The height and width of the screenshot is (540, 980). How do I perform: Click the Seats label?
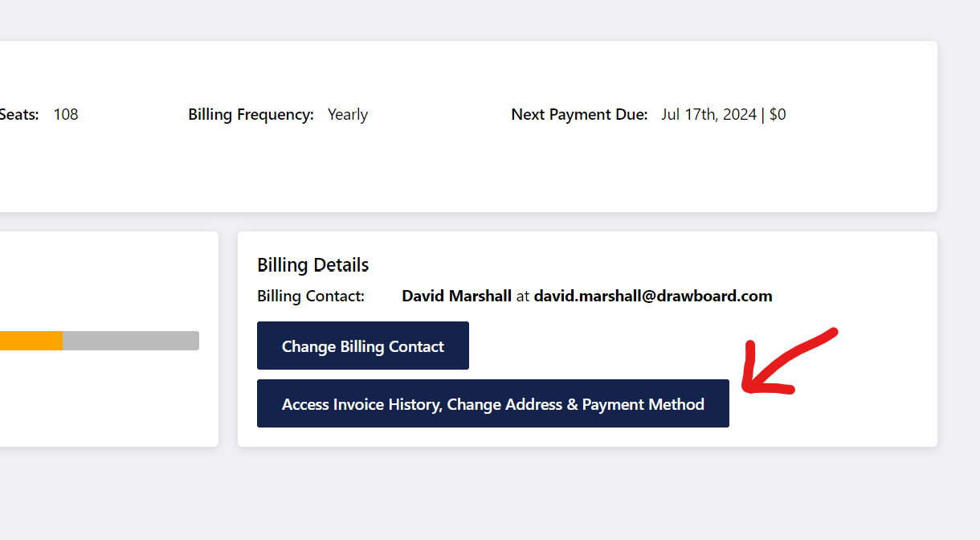coord(19,114)
